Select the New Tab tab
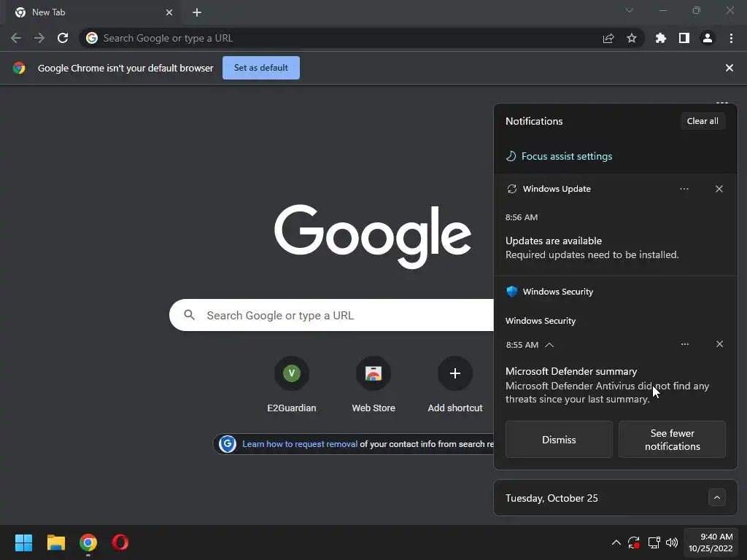This screenshot has height=560, width=747. click(x=93, y=13)
